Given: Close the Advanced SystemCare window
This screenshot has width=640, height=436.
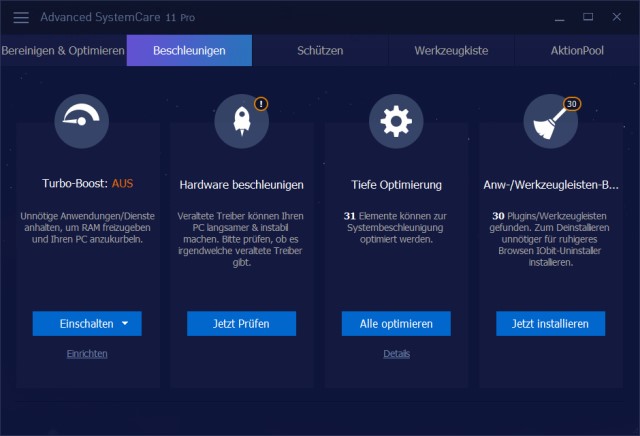Looking at the screenshot, I should click(616, 17).
